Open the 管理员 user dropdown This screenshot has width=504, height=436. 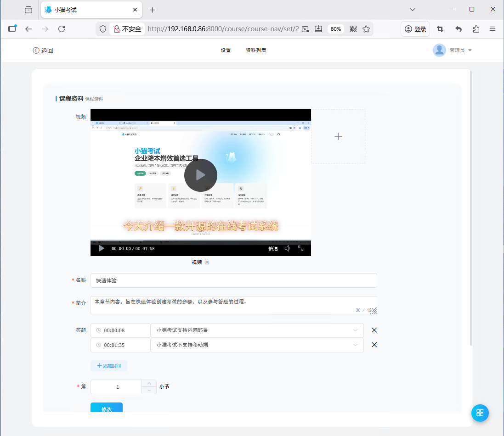tap(460, 50)
